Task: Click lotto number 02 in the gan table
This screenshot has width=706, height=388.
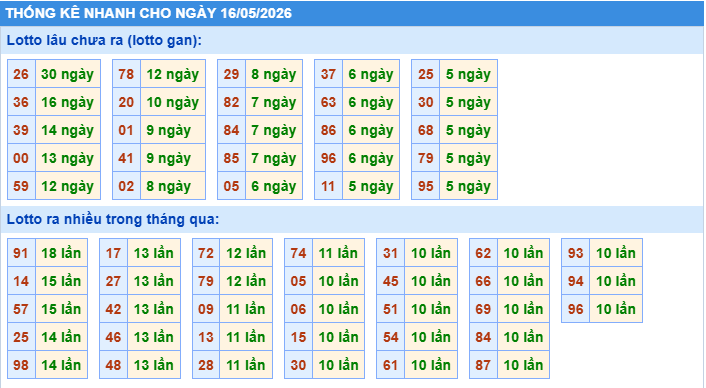Action: click(x=127, y=185)
